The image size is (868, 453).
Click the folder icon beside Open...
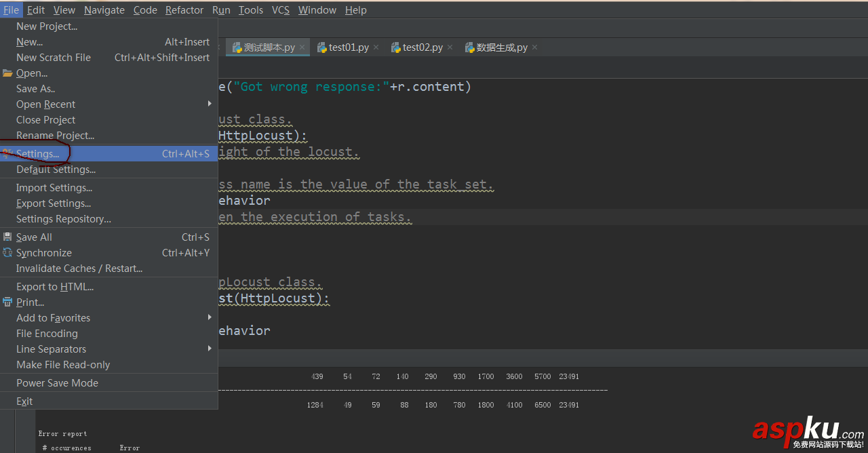(7, 73)
